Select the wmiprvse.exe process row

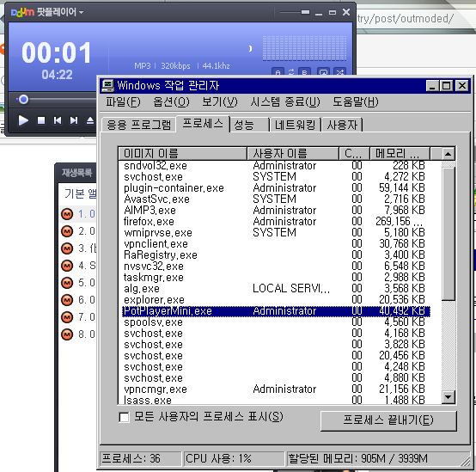click(276, 233)
